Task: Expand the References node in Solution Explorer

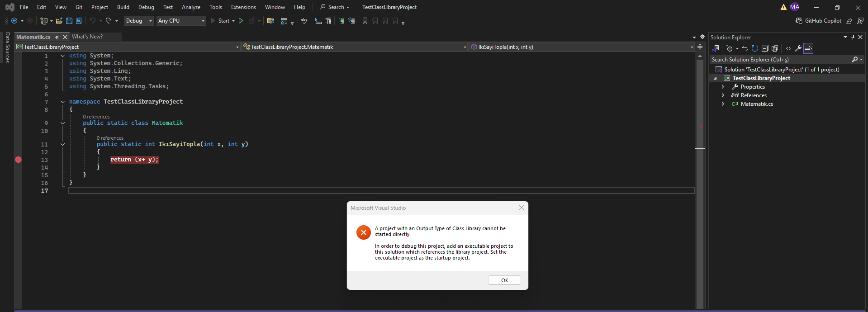Action: [x=723, y=95]
